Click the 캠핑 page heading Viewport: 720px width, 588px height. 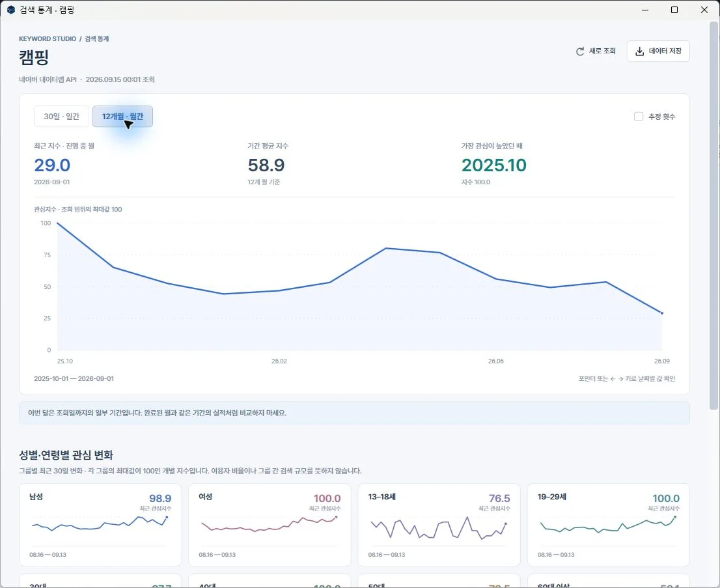point(34,58)
